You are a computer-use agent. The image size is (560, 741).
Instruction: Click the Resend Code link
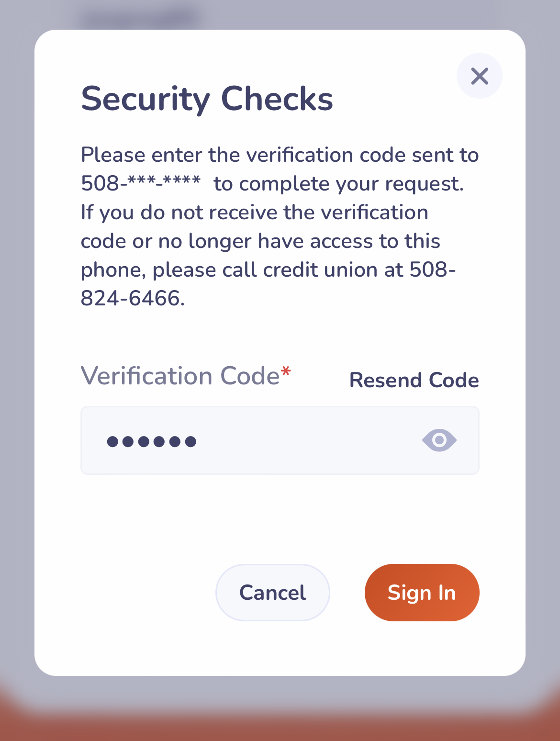point(414,380)
